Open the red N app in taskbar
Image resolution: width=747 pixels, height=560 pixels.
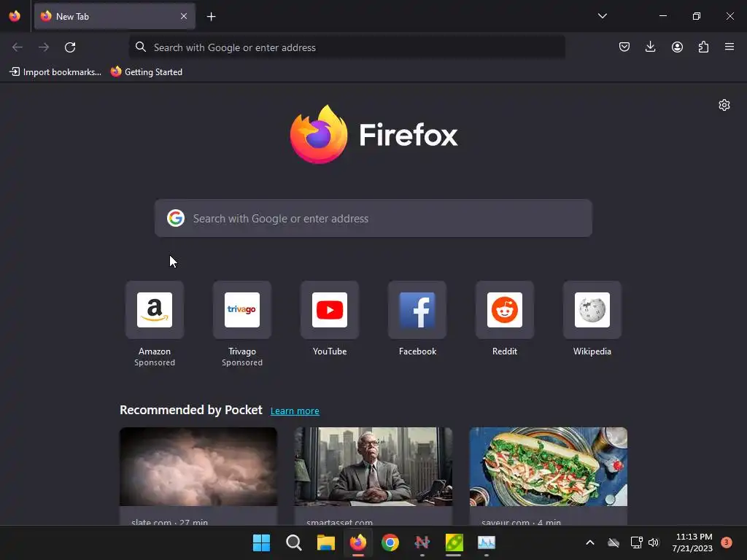coord(422,542)
